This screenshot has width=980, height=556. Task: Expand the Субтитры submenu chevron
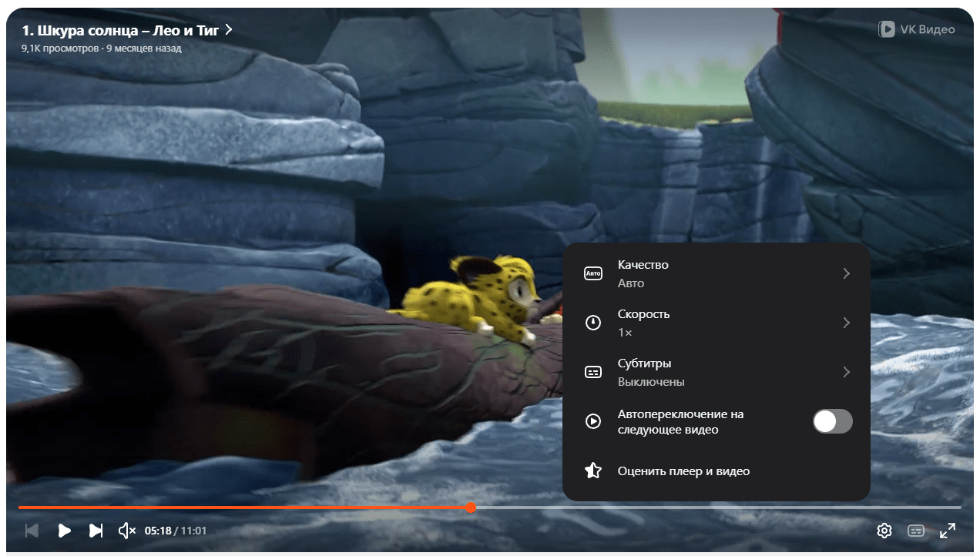click(846, 372)
